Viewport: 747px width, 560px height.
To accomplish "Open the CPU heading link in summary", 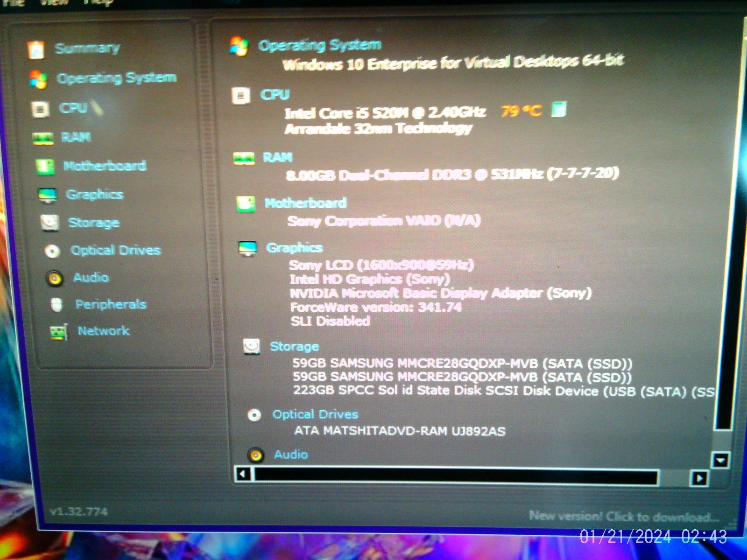I will pos(275,95).
